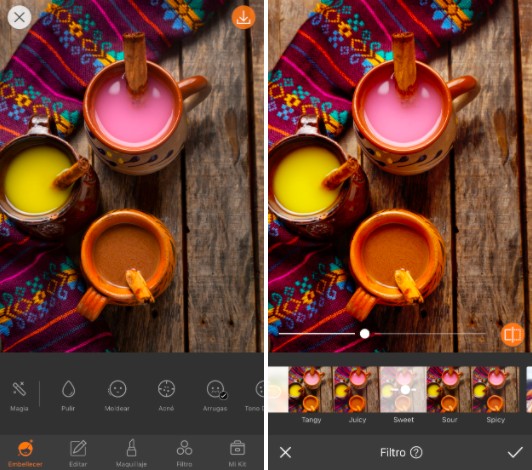Confirm the filter with the checkmark
532x470 pixels.
[x=515, y=452]
